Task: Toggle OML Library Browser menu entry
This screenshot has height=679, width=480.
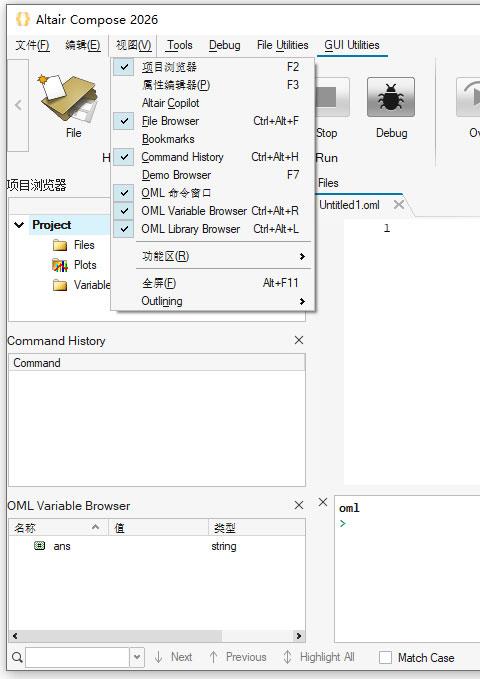Action: [x=212, y=229]
